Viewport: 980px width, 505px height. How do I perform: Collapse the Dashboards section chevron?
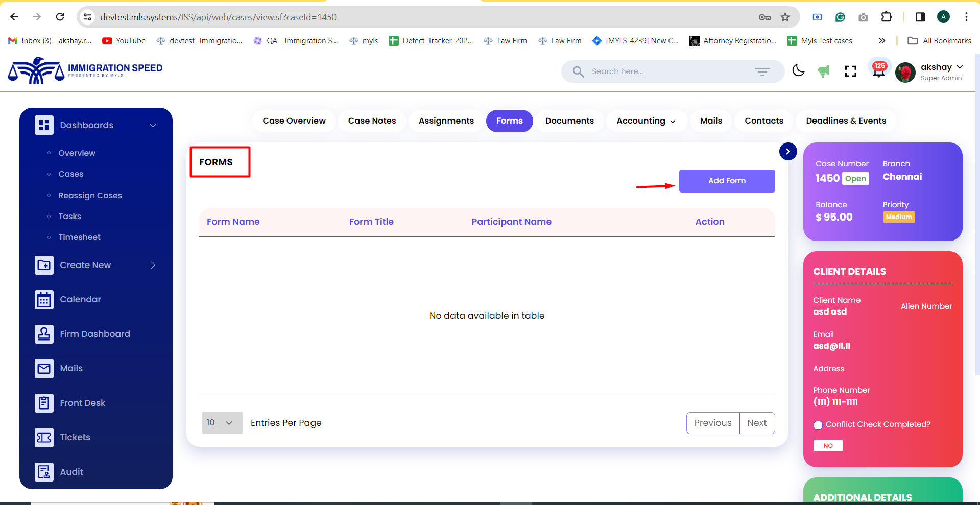click(152, 125)
